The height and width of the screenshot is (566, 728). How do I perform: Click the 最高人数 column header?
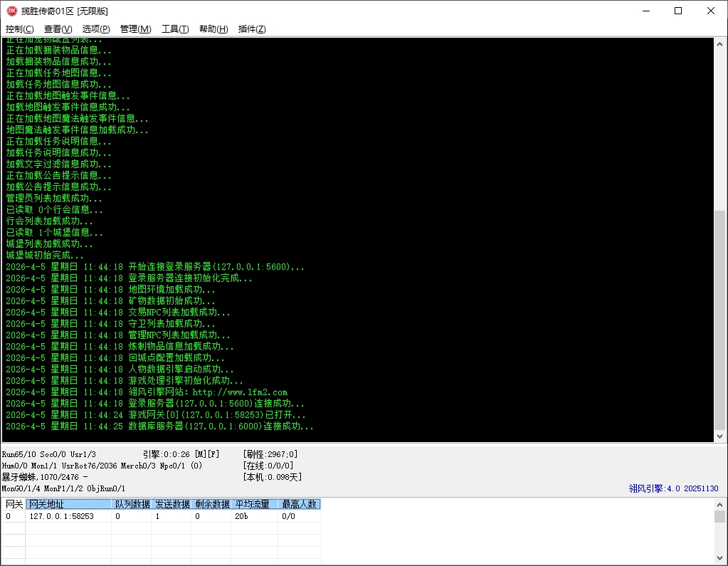(x=299, y=504)
